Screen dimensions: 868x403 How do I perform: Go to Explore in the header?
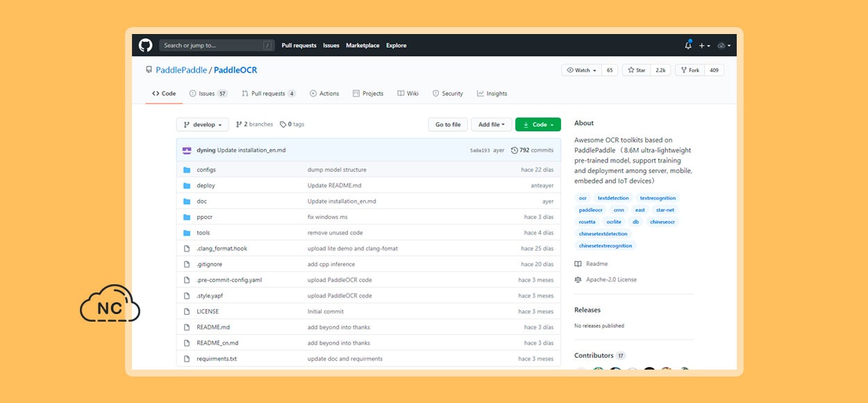tap(397, 45)
